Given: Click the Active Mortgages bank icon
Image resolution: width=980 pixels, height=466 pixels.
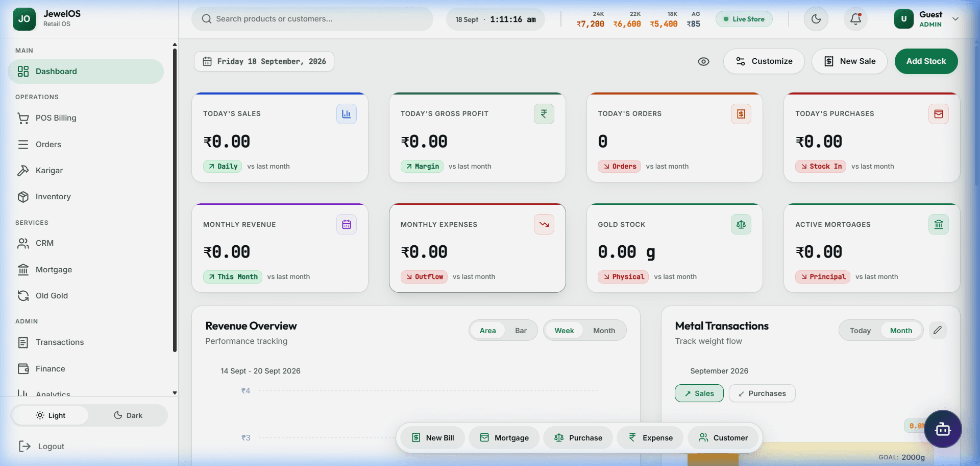Looking at the screenshot, I should 939,224.
